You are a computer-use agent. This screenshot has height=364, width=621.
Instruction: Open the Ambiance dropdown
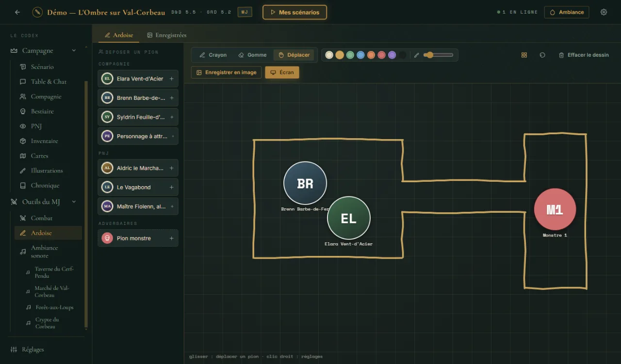pyautogui.click(x=567, y=12)
